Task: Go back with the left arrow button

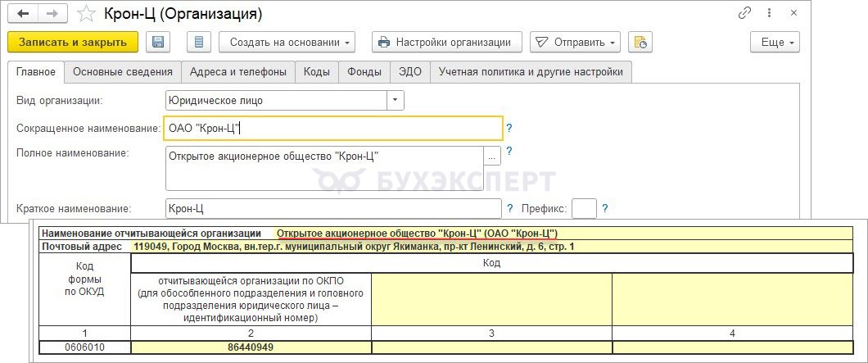Action: click(23, 14)
